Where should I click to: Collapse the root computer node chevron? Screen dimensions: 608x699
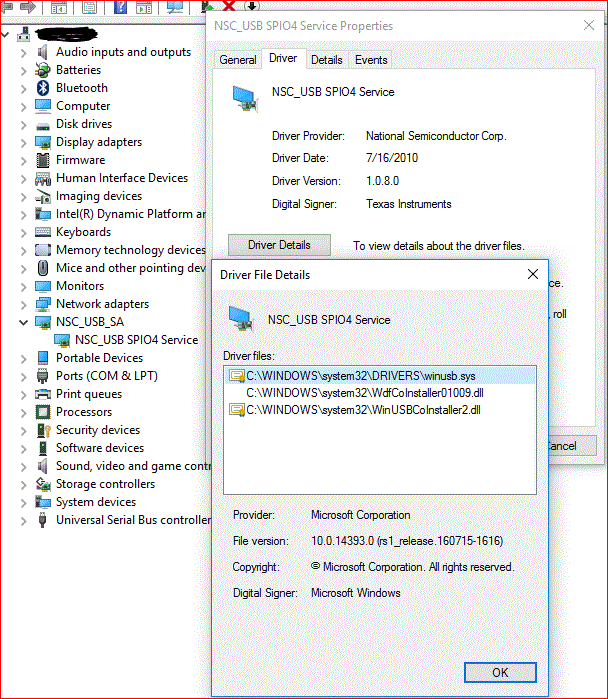(5, 34)
